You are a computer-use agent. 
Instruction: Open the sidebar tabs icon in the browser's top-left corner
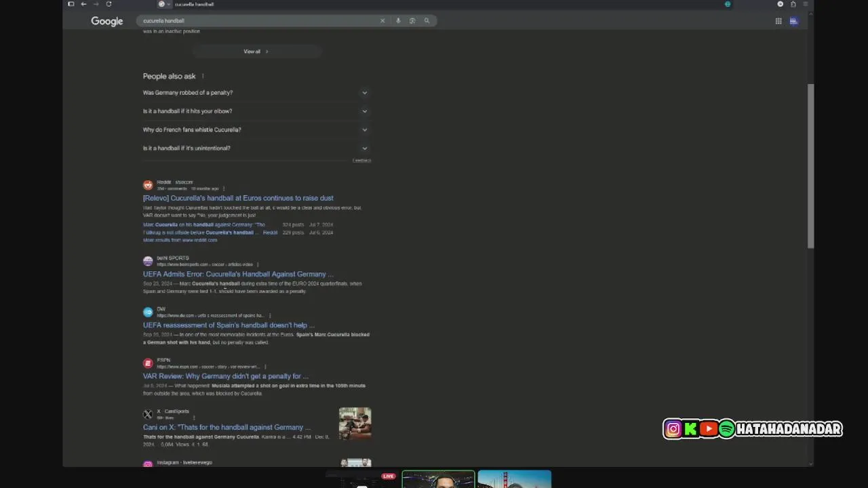(71, 4)
